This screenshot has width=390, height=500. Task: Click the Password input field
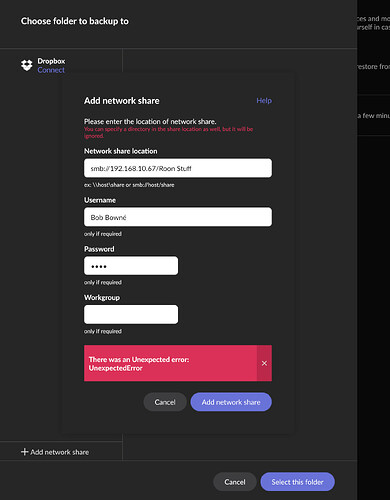(131, 266)
